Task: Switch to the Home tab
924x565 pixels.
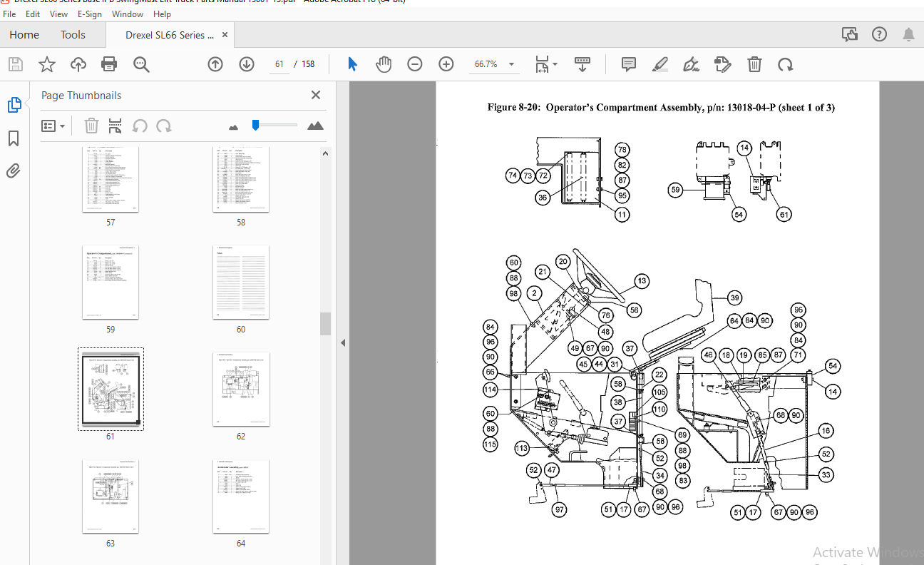Action: coord(24,34)
